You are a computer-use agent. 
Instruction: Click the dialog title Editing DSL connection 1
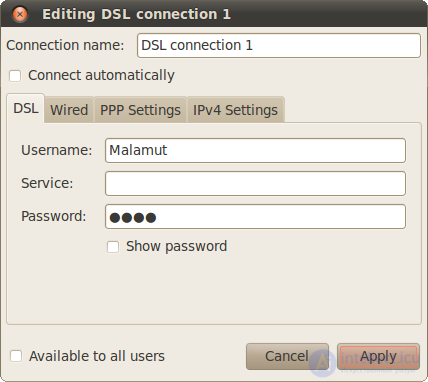pos(136,14)
